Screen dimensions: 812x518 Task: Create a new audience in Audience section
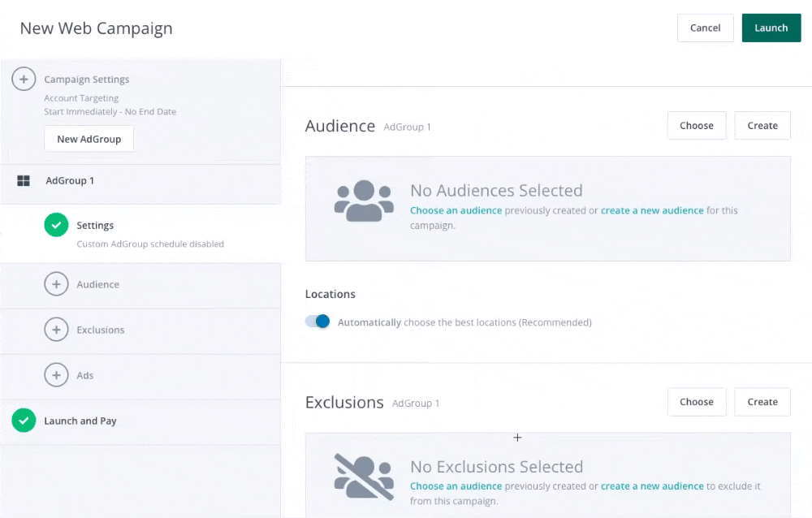tap(762, 125)
